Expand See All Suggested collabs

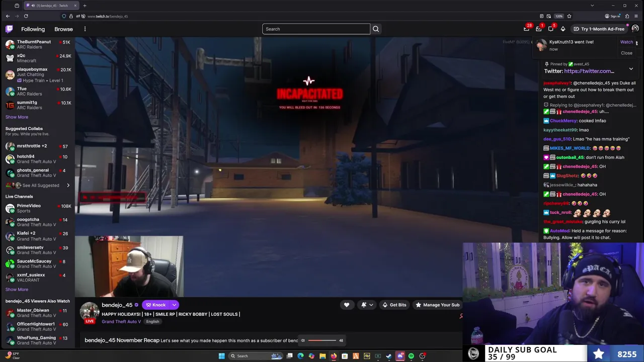pos(38,186)
